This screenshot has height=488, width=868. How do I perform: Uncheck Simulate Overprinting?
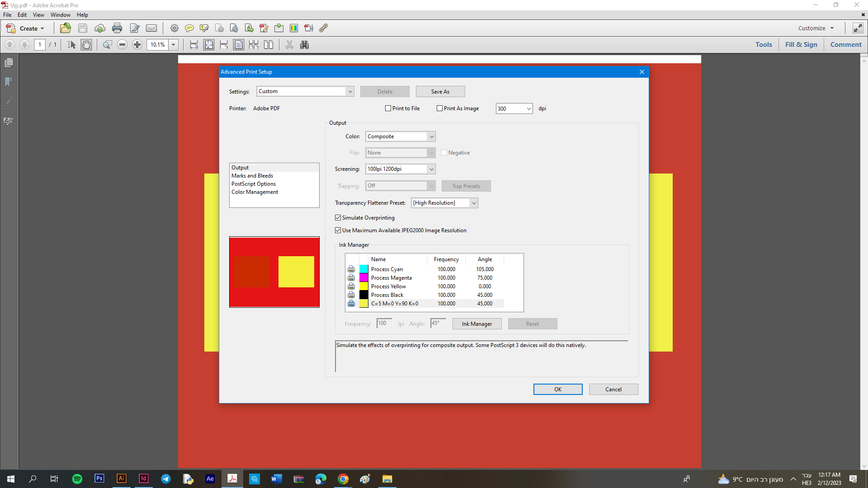point(338,218)
